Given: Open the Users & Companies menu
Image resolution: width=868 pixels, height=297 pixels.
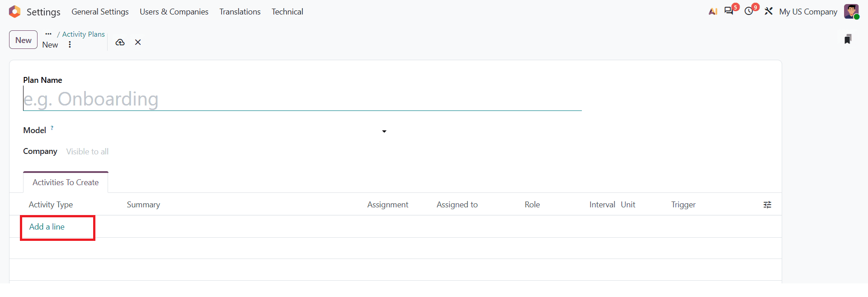Looking at the screenshot, I should click(174, 12).
